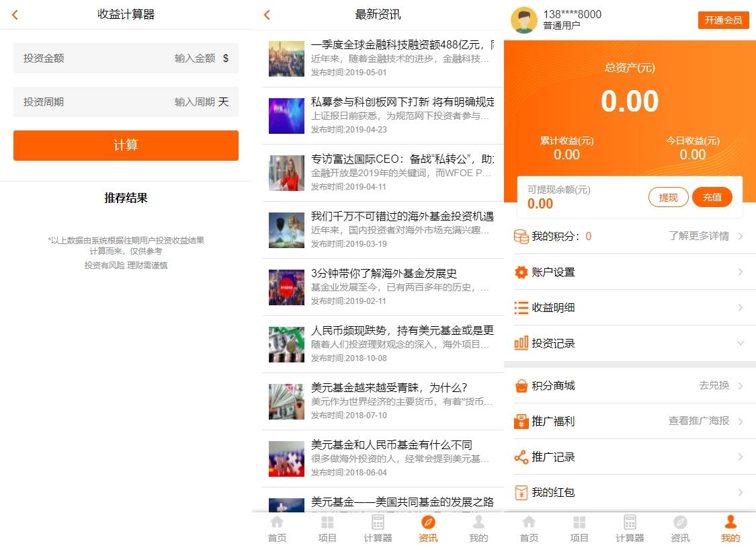756x546 pixels.
Task: Click the bar chart icon beside 投资记录
Action: [x=521, y=344]
